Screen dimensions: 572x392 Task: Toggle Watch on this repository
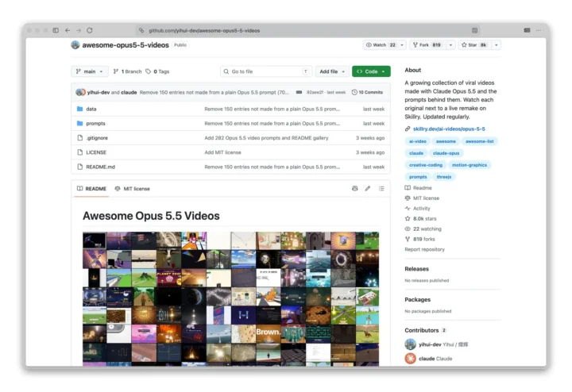[x=381, y=44]
